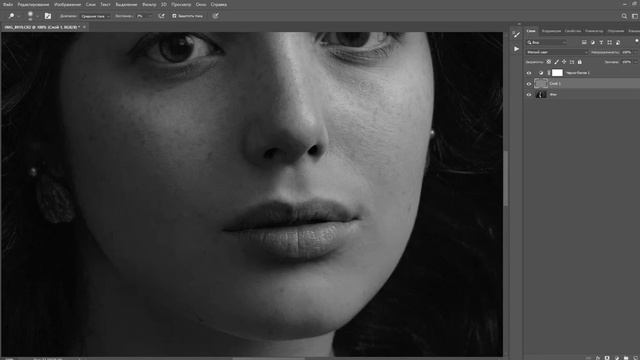Switch to the Слои panel tab

[x=531, y=31]
